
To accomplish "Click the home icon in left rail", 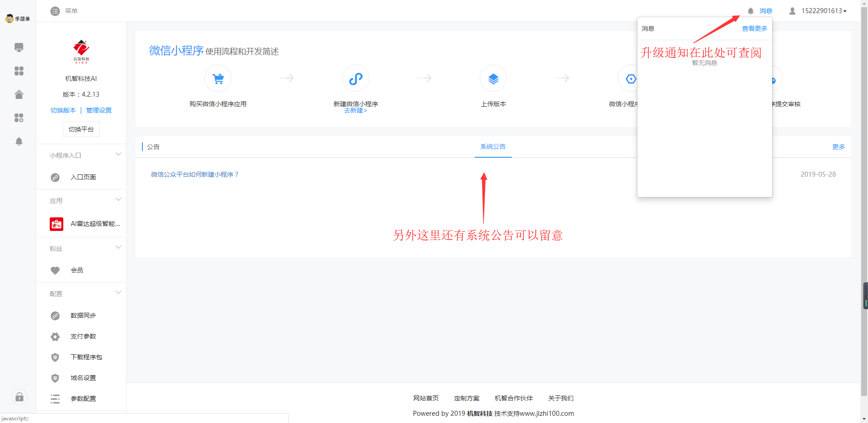I will click(19, 94).
